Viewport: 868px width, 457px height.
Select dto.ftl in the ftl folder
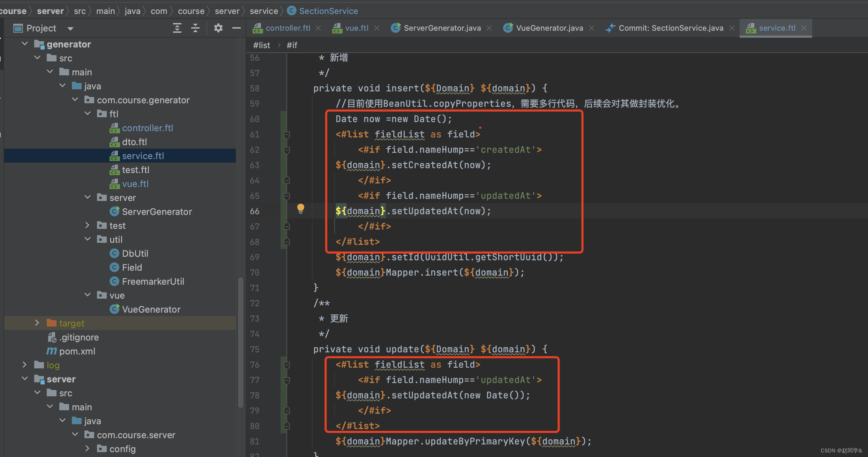point(134,142)
